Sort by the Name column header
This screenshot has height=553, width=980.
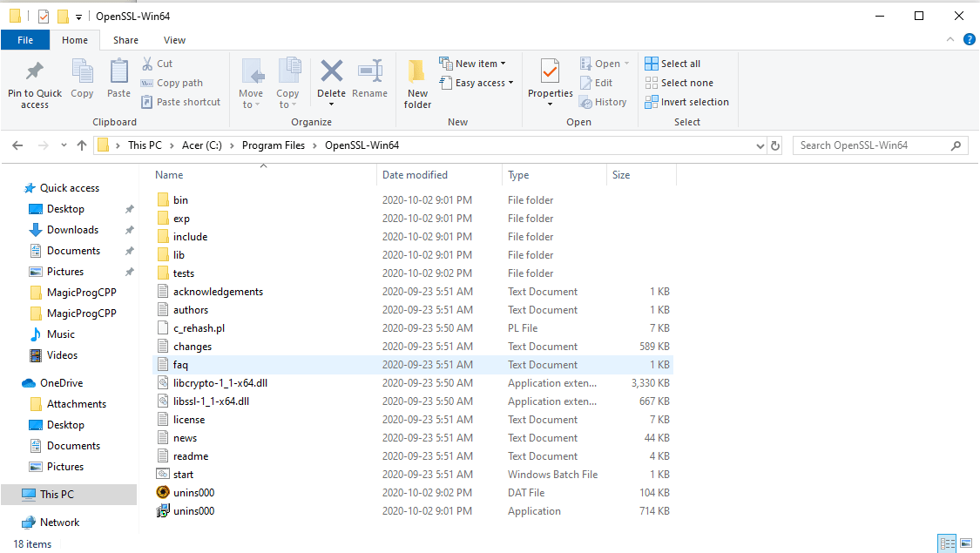coord(263,175)
